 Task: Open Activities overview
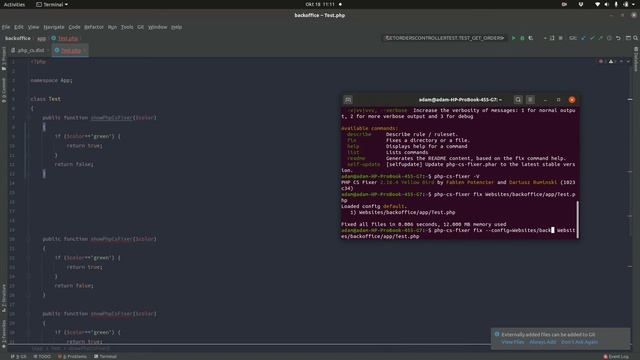pos(14,4)
